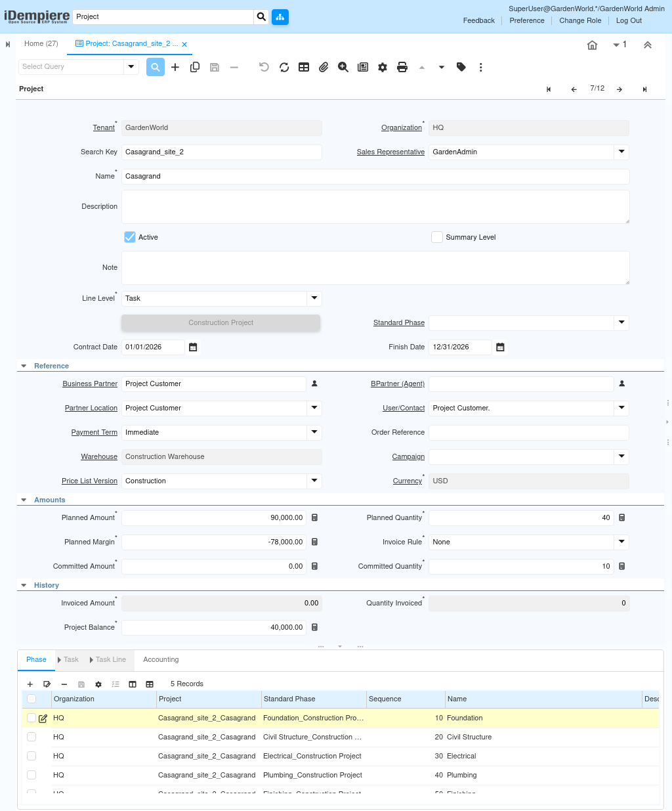Check the select-all phase rows checkbox

point(31,699)
